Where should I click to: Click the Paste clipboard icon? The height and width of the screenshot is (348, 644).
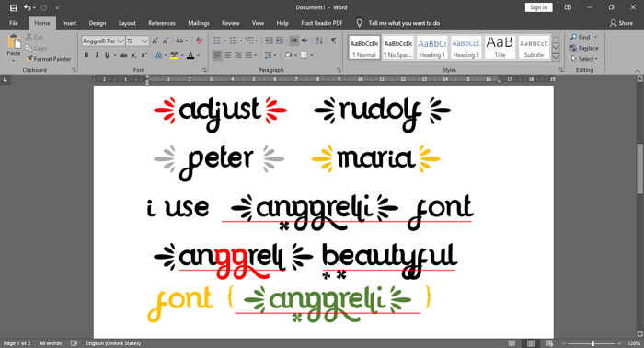pyautogui.click(x=14, y=41)
